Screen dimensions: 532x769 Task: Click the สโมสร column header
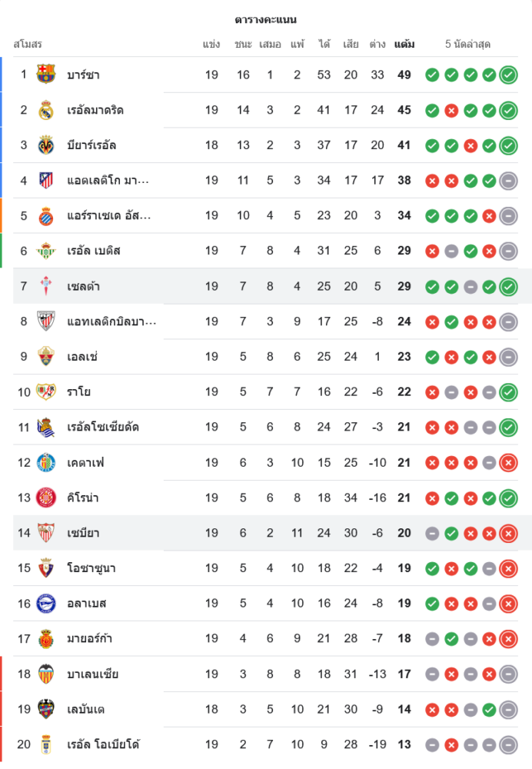[28, 44]
